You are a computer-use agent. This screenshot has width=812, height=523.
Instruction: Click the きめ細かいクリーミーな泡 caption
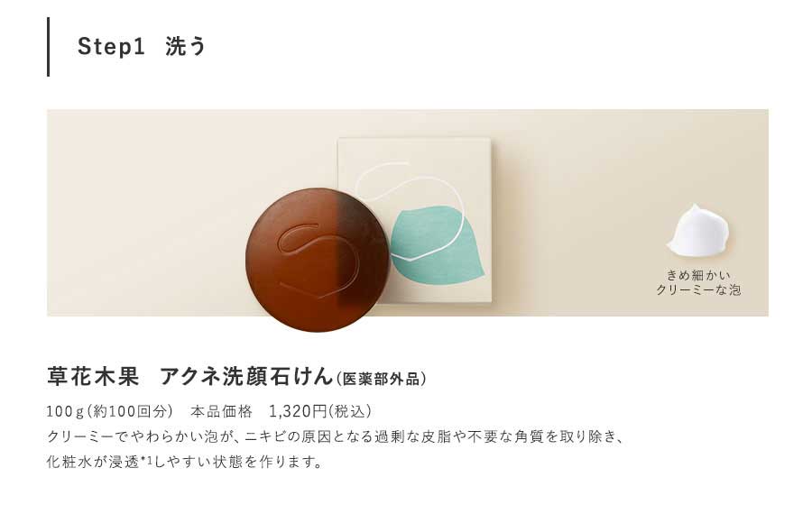698,282
